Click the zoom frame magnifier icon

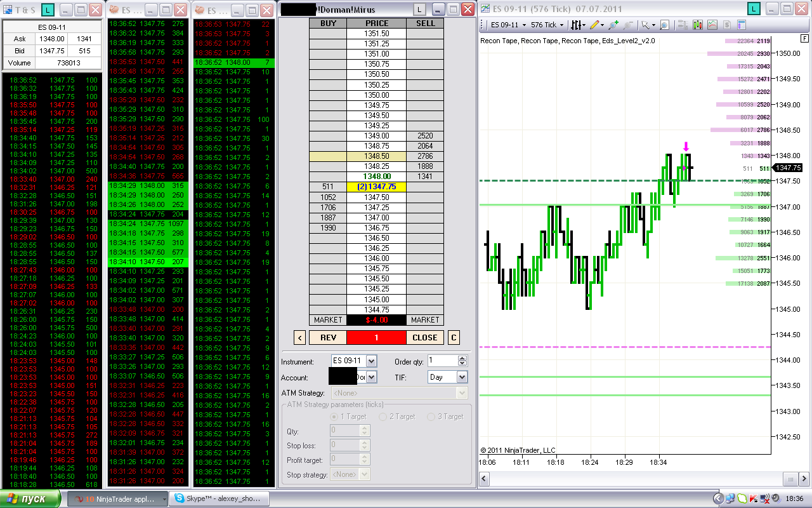pos(664,25)
